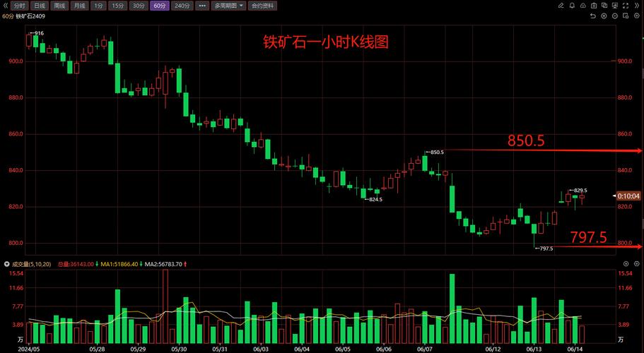Click the monitor display icon
This screenshot has height=353, width=644.
615,6
